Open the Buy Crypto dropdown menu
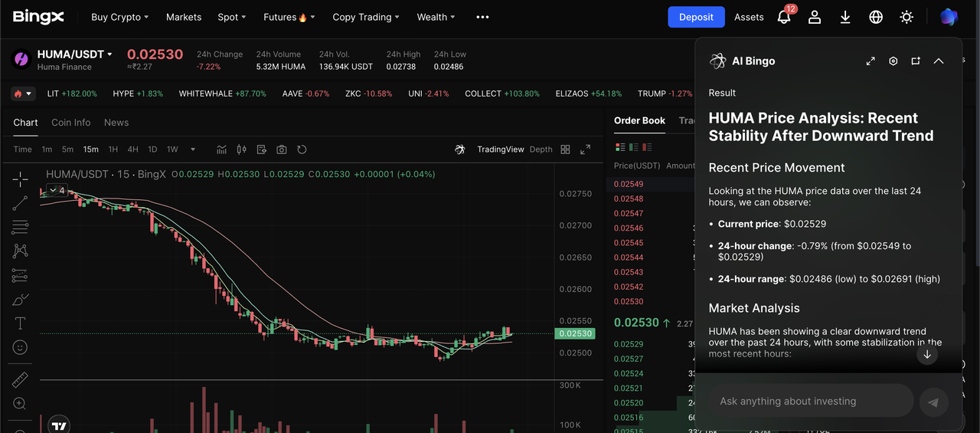Screen dimensions: 980x433 point(119,17)
